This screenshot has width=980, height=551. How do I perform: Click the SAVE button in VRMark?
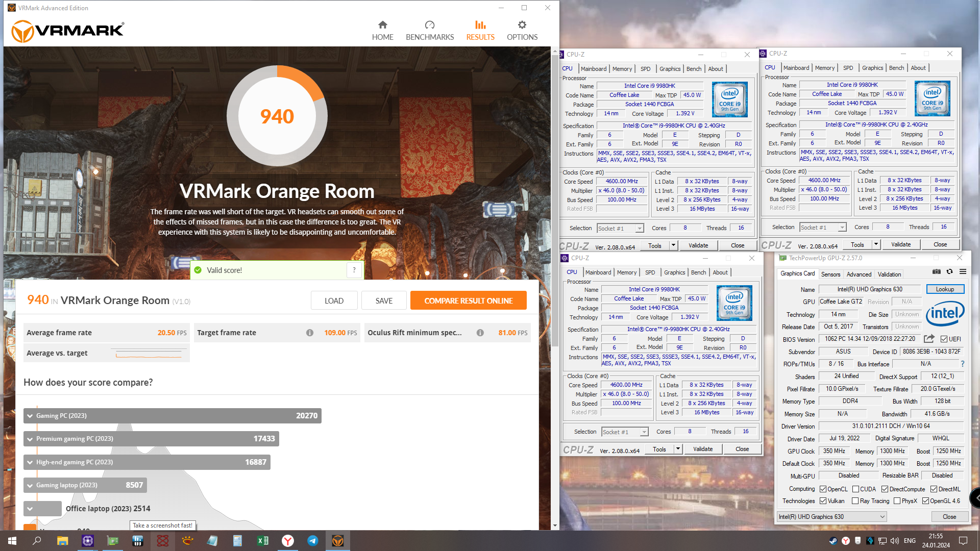[384, 300]
